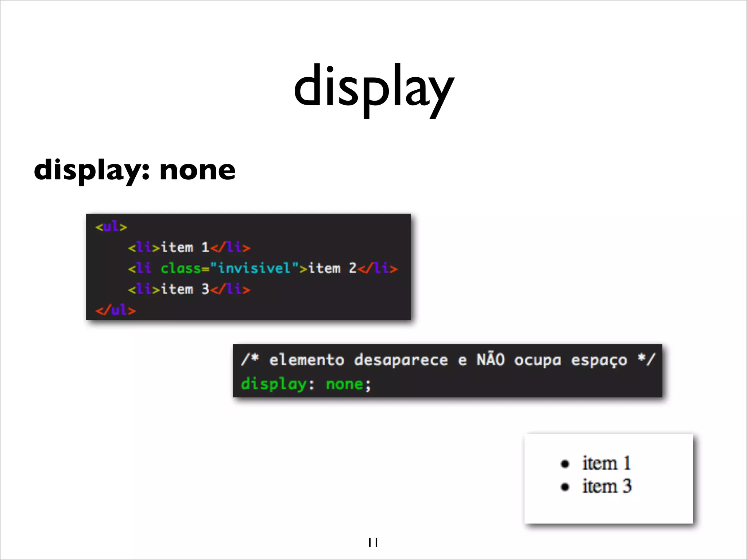Click the comment 'elemento desaparece e NÃO ocupa espaço'
The image size is (747, 560).
point(448,360)
